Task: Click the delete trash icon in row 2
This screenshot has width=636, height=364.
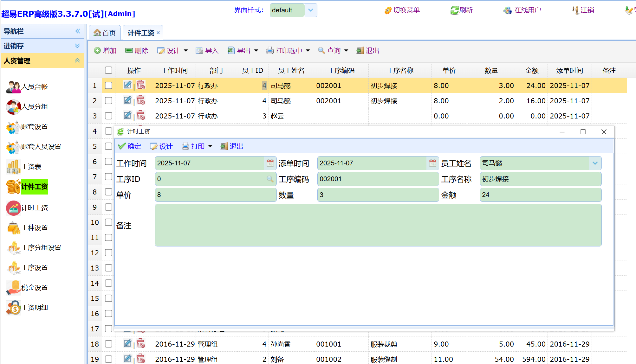Action: point(141,100)
